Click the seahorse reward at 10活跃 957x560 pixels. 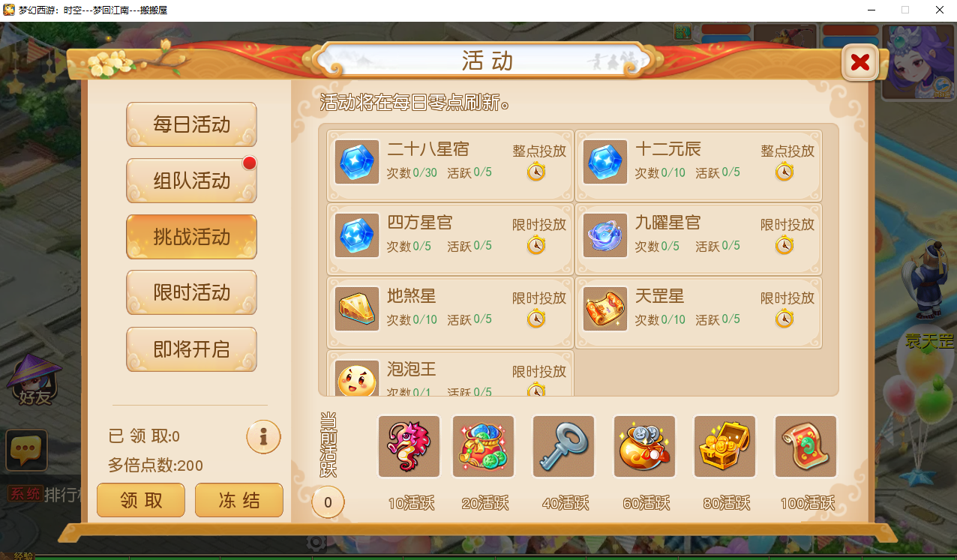point(409,446)
